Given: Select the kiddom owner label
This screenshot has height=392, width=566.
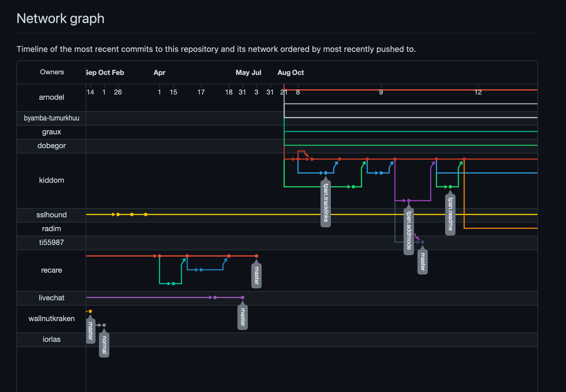Looking at the screenshot, I should tap(51, 180).
